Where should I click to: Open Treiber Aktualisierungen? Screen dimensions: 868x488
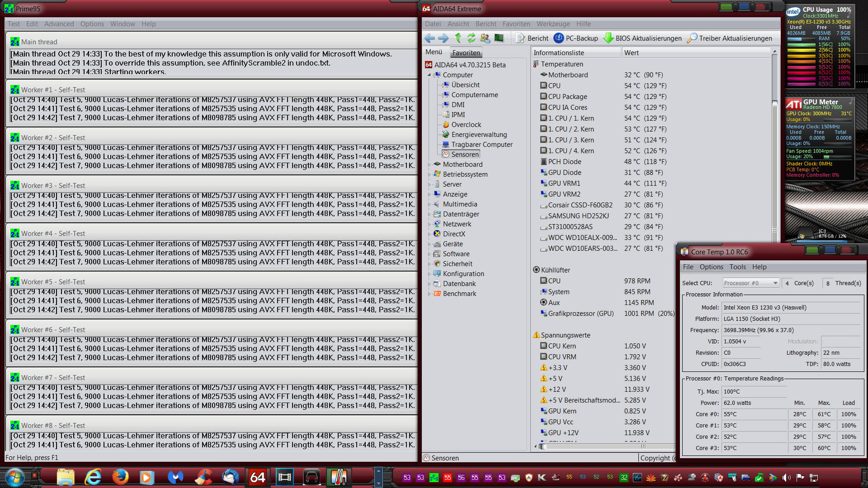click(730, 38)
